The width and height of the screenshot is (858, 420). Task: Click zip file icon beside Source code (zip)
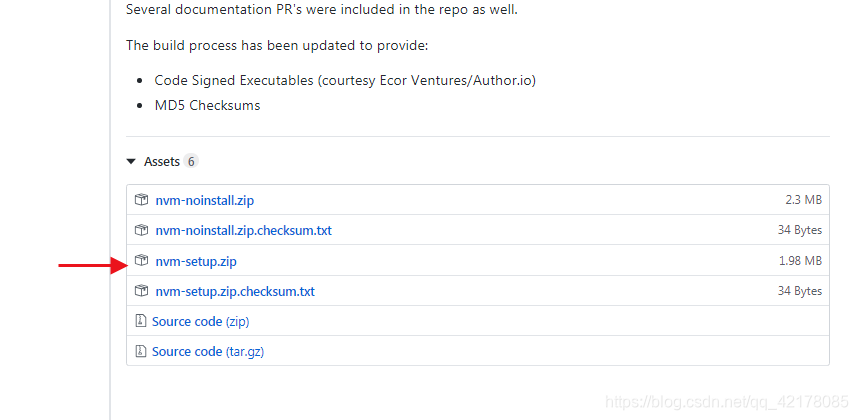click(141, 320)
